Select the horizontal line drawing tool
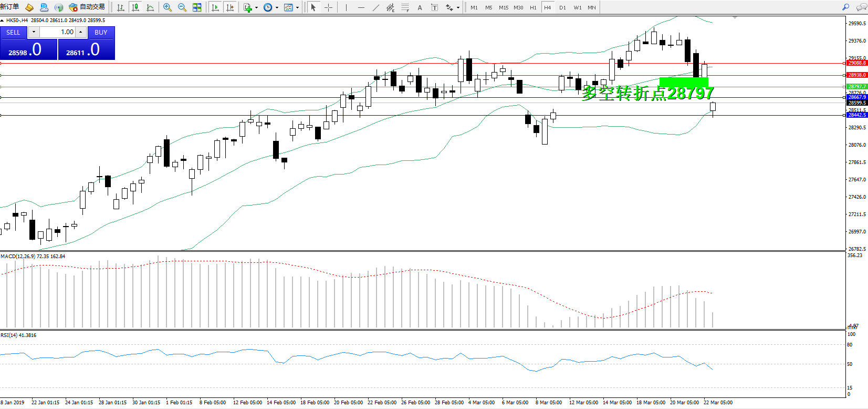The width and height of the screenshot is (868, 409). point(361,7)
